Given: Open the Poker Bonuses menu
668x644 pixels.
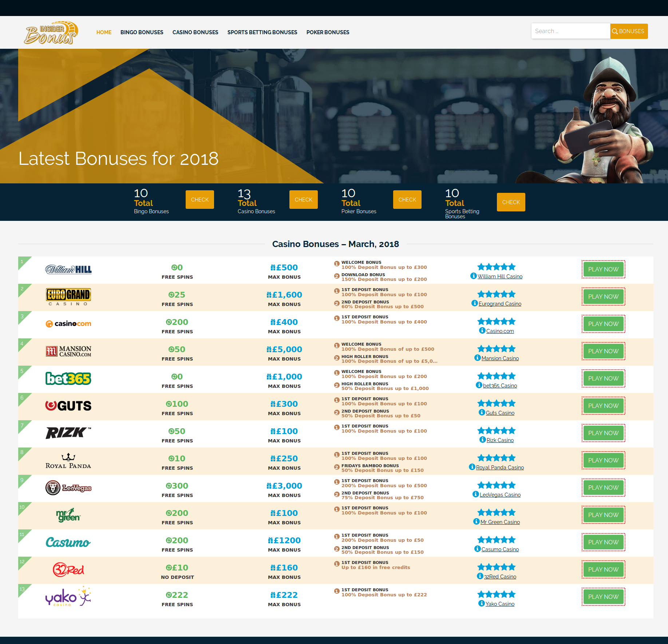Looking at the screenshot, I should click(x=328, y=32).
